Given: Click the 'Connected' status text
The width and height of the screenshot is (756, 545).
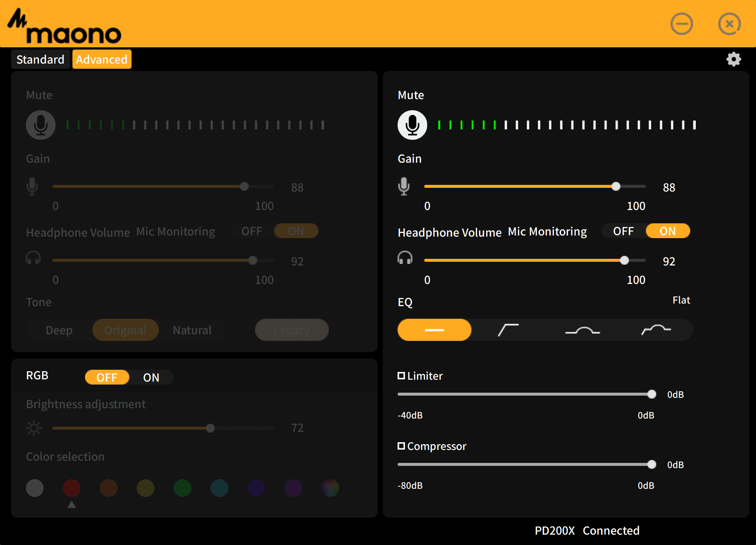Looking at the screenshot, I should (x=611, y=531).
